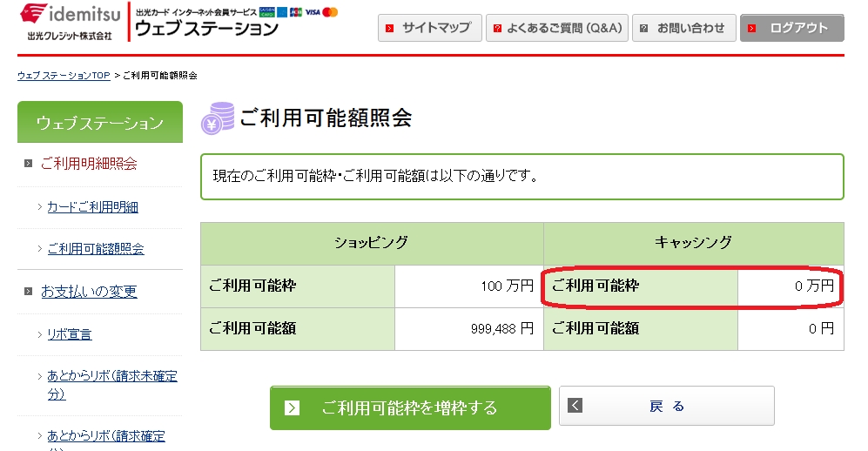Open the リボ宣言 sidebar link
868x451 pixels.
[70, 334]
